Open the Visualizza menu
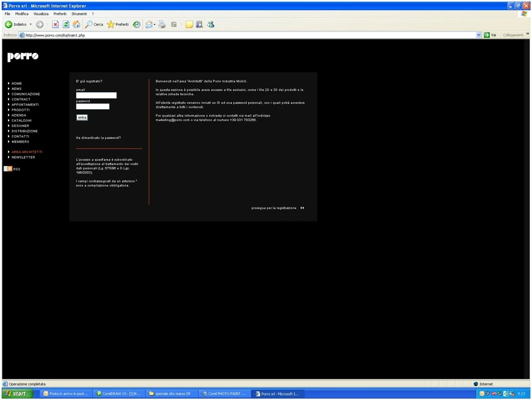Image resolution: width=532 pixels, height=400 pixels. click(x=41, y=14)
